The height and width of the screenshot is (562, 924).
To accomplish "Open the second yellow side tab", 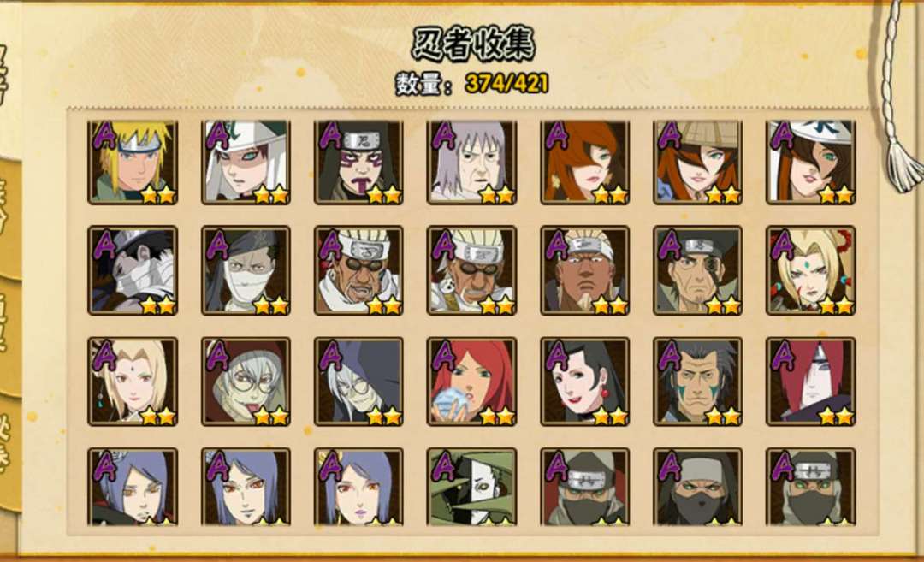I will click(9, 216).
